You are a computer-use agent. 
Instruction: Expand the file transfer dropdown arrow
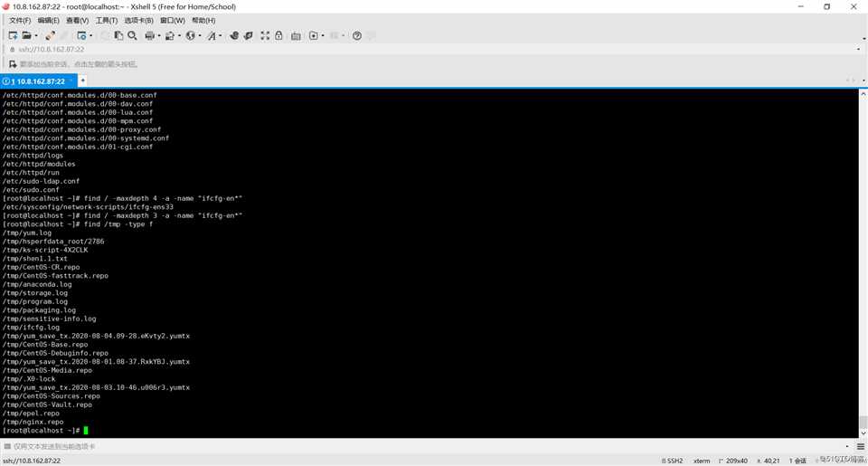tap(179, 35)
